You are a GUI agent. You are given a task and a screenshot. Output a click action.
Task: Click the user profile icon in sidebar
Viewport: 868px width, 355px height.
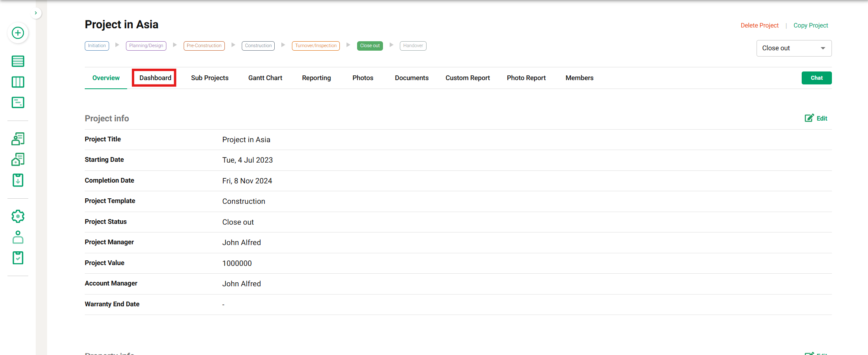click(x=18, y=237)
